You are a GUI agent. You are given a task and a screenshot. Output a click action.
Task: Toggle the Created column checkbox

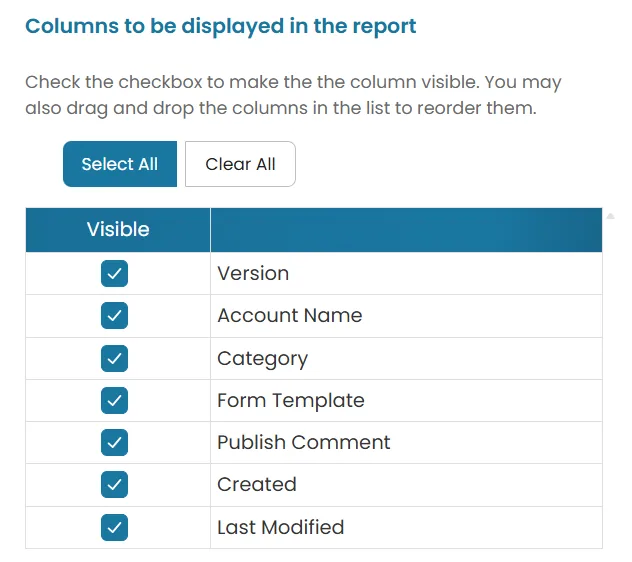pyautogui.click(x=114, y=484)
